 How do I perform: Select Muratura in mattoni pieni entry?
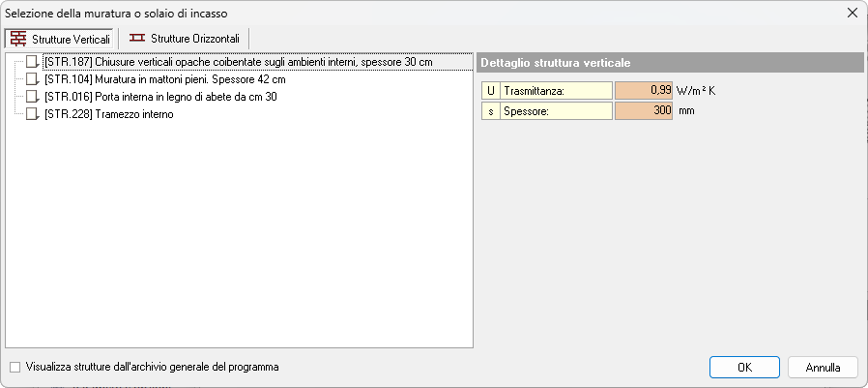165,79
